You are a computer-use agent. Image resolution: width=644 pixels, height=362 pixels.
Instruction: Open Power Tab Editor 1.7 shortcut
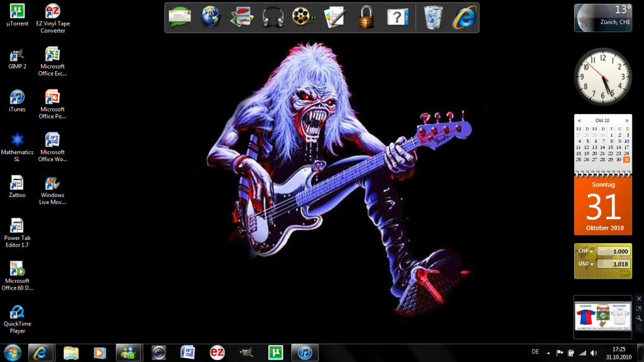pos(17,233)
